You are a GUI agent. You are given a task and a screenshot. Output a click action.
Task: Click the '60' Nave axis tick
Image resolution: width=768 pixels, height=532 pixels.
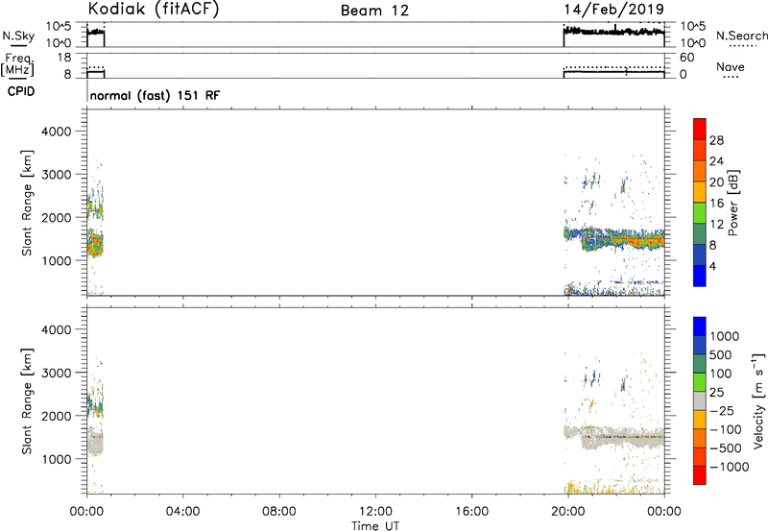(686, 58)
